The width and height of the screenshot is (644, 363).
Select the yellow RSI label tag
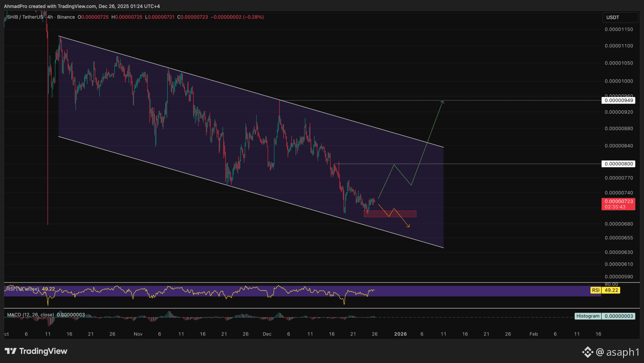[595, 290]
